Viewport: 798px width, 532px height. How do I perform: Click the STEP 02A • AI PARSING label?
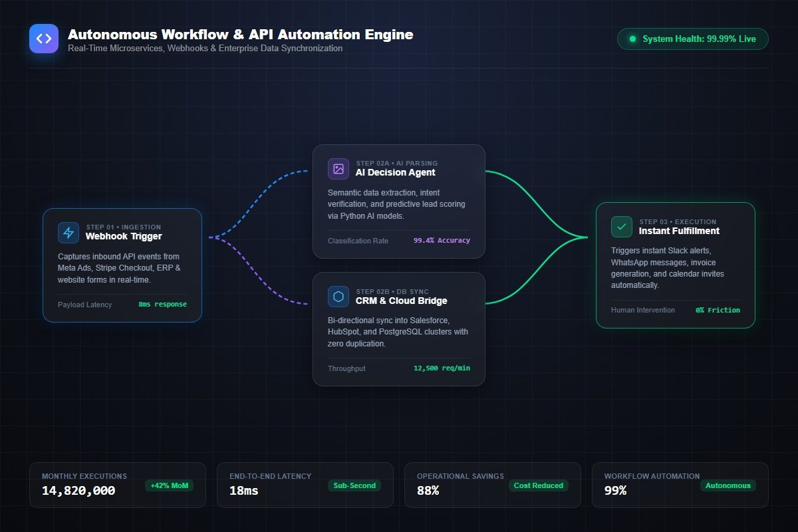coord(396,163)
